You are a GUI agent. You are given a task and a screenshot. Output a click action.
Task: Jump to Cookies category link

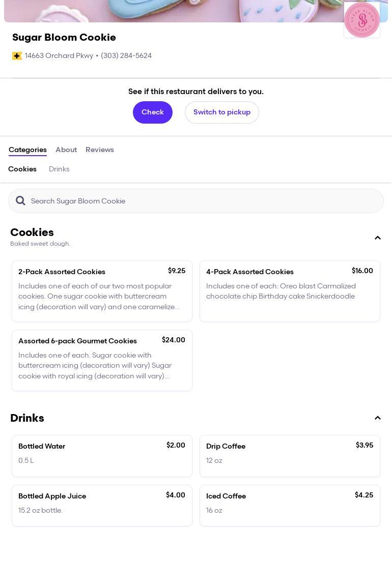22,169
